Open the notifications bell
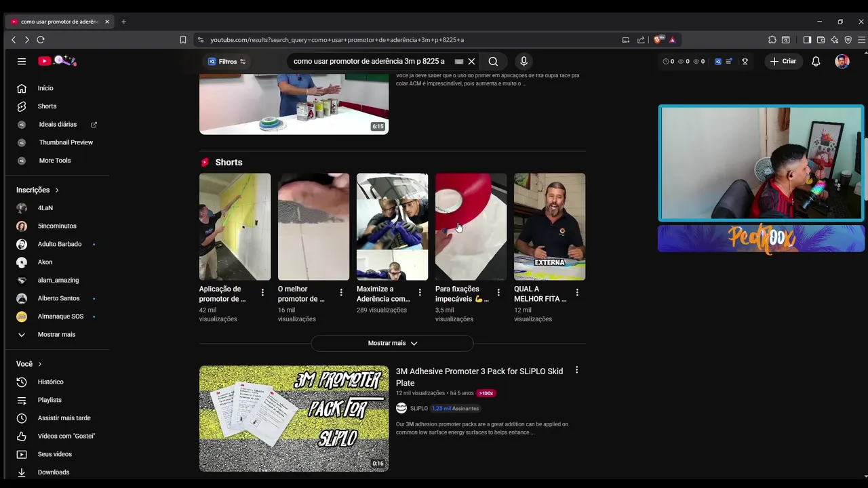 816,61
